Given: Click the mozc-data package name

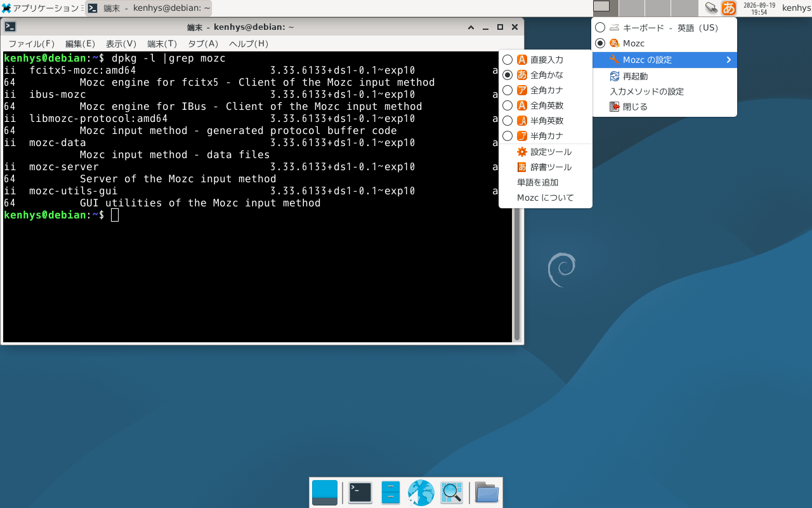Looking at the screenshot, I should pos(58,143).
